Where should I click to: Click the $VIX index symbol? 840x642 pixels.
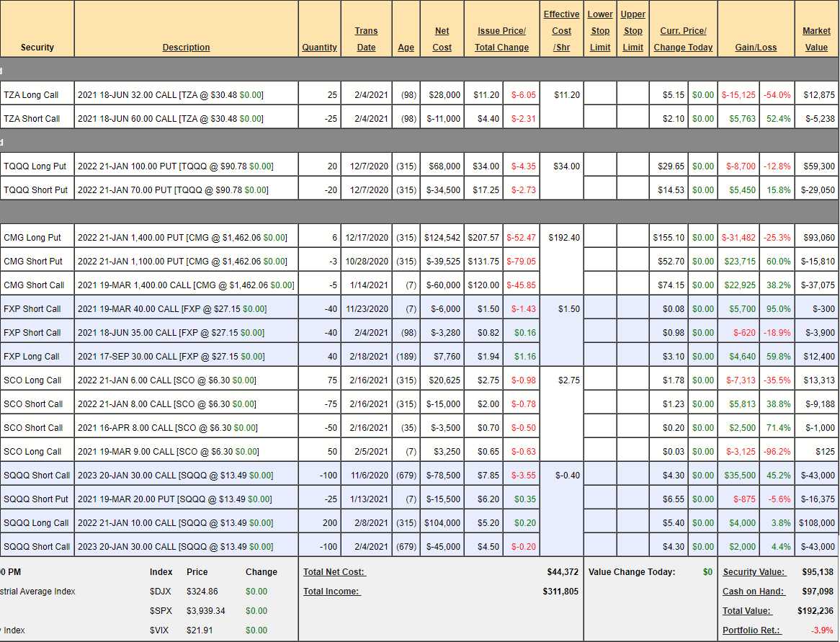160,630
